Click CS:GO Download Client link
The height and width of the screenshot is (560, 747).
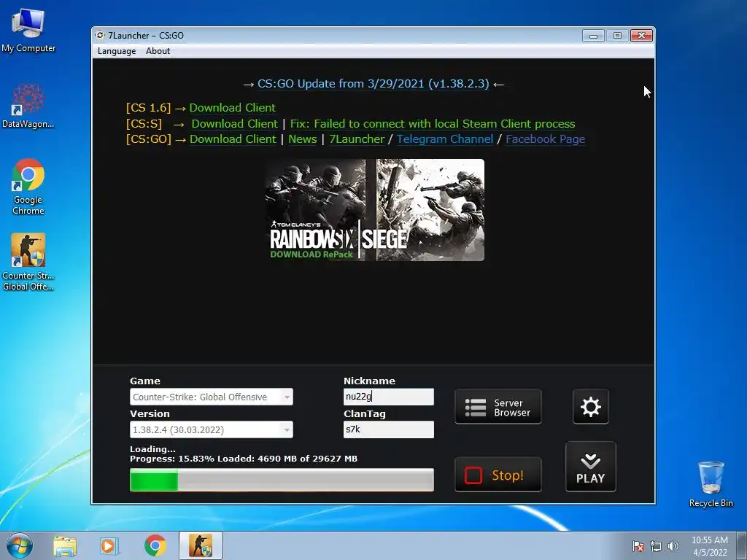pos(233,139)
